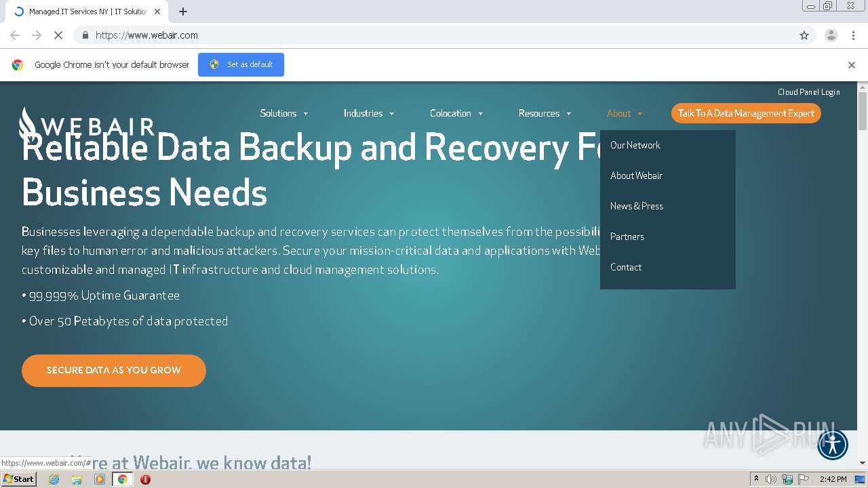Stop loading the page
The image size is (868, 488).
pos(58,35)
